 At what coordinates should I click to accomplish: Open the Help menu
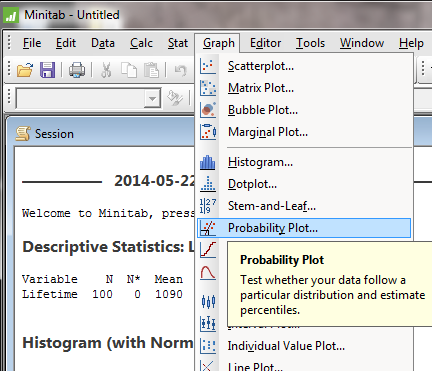pyautogui.click(x=411, y=43)
